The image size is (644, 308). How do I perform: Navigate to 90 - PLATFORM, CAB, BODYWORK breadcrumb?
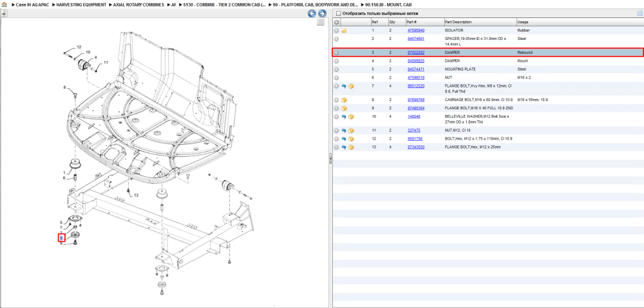click(315, 5)
